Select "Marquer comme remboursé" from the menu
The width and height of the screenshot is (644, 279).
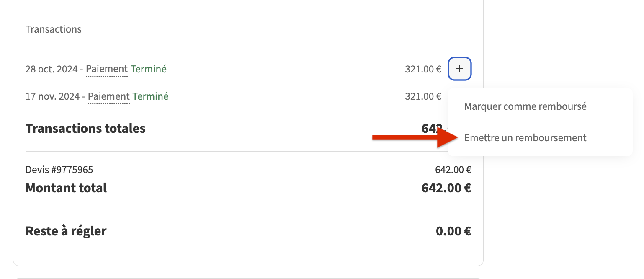pos(525,106)
